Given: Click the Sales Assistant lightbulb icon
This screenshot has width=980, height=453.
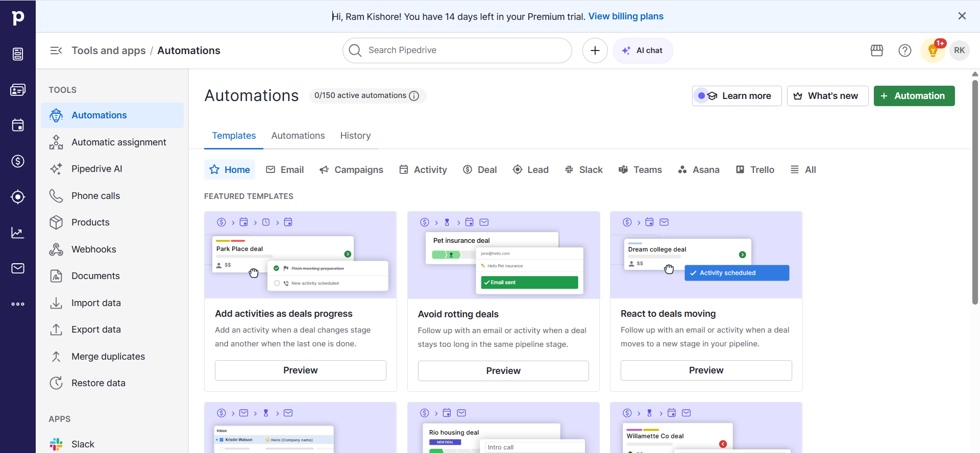Looking at the screenshot, I should coord(933,51).
